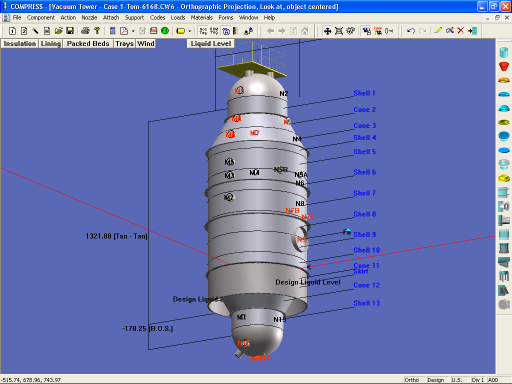Click the Liquid Level button
The height and width of the screenshot is (384, 512).
211,44
